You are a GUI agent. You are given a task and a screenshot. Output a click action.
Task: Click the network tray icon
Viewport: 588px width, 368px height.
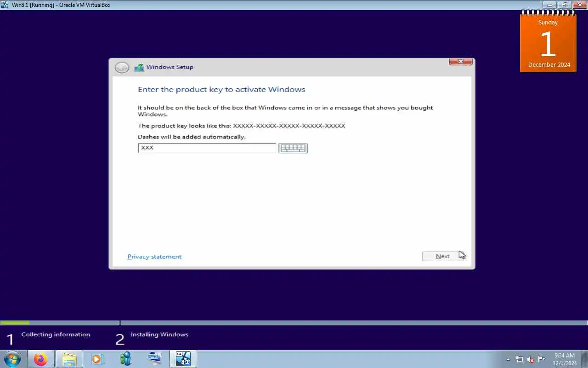tap(520, 359)
